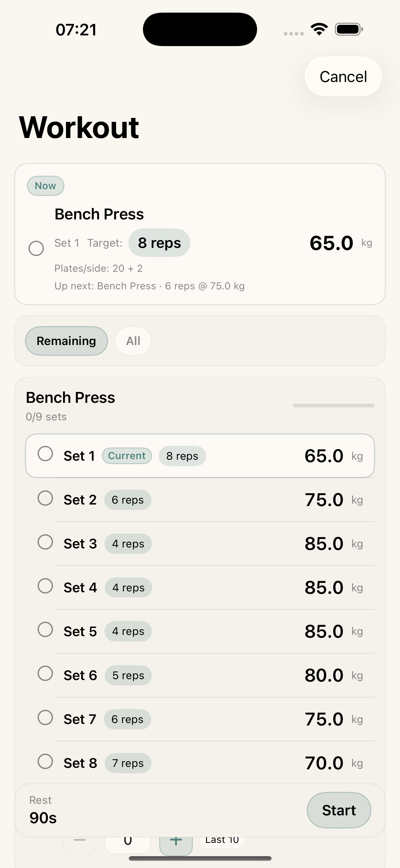Screen dimensions: 400x868
Task: Mark Set 4 as done
Action: (45, 586)
